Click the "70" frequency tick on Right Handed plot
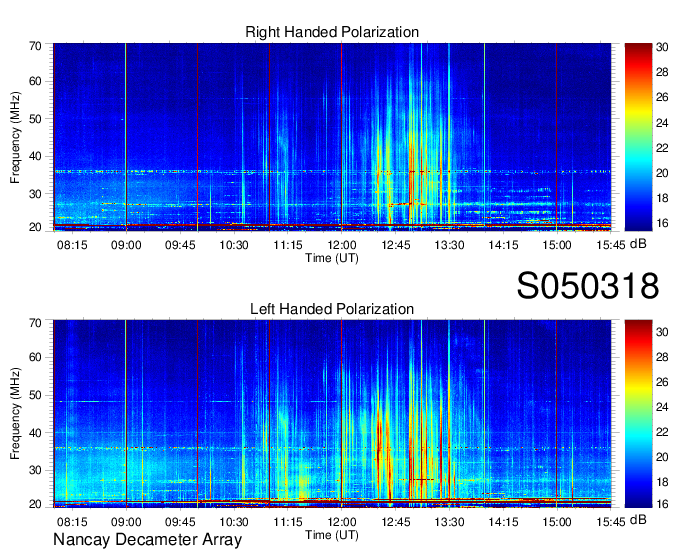Image resolution: width=680 pixels, height=552 pixels. tap(35, 46)
